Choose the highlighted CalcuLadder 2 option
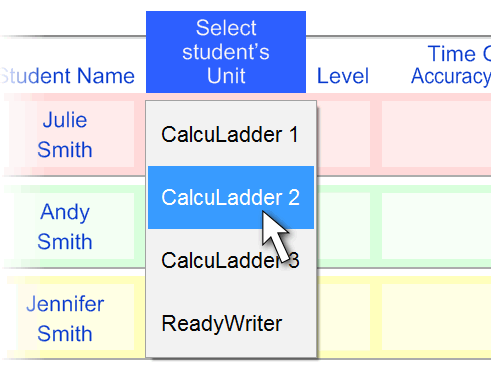The width and height of the screenshot is (491, 384). click(231, 197)
